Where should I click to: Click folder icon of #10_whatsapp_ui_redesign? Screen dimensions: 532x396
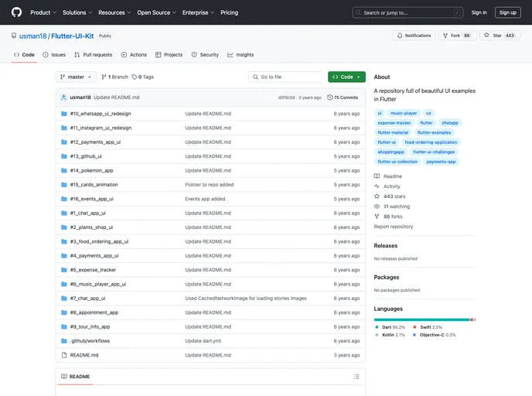tap(63, 114)
